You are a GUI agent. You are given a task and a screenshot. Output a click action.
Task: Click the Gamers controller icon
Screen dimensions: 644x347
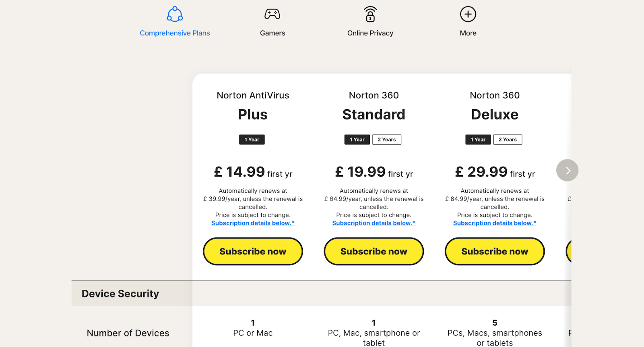[272, 14]
